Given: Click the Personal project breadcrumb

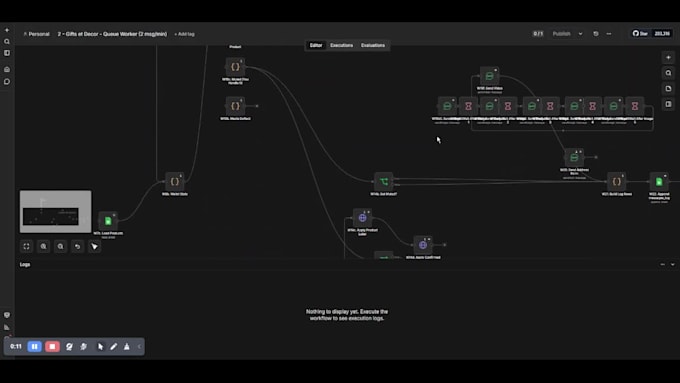Looking at the screenshot, I should coord(36,34).
